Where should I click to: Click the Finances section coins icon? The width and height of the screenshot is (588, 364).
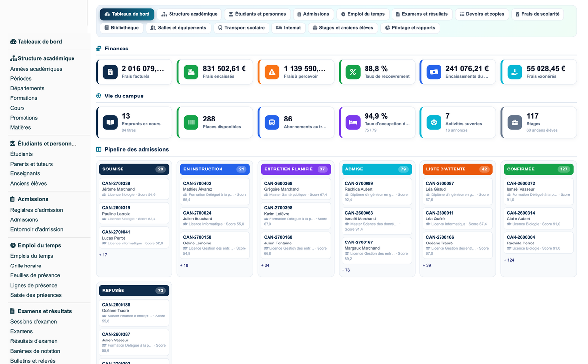[x=99, y=49]
